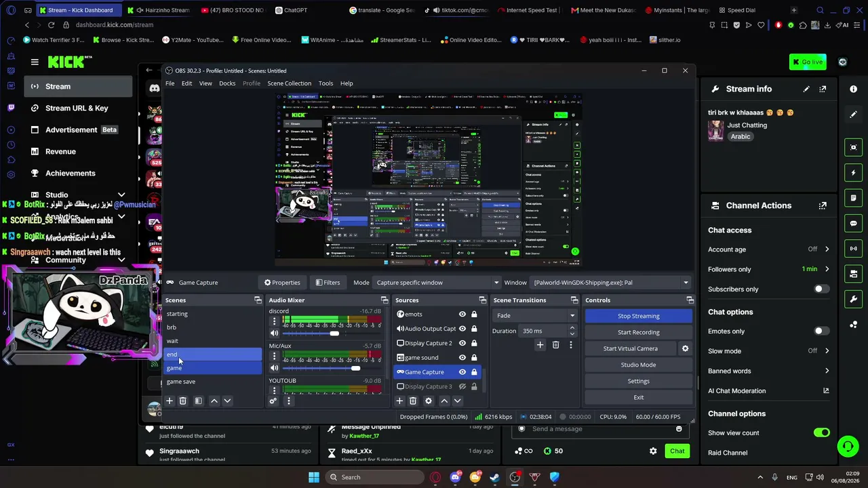
Task: Open the Kick hamburger menu
Action: 35,62
